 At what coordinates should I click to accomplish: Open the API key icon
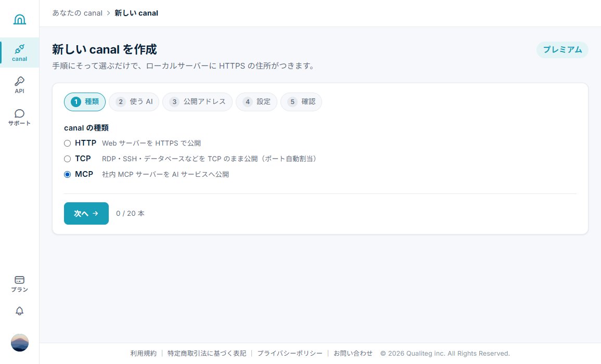(20, 81)
